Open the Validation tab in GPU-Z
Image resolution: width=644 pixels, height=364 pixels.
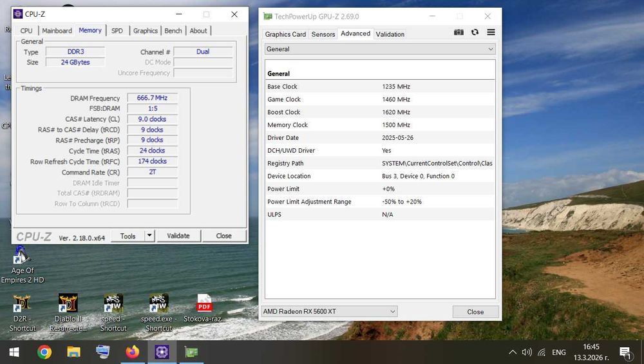[x=390, y=35]
